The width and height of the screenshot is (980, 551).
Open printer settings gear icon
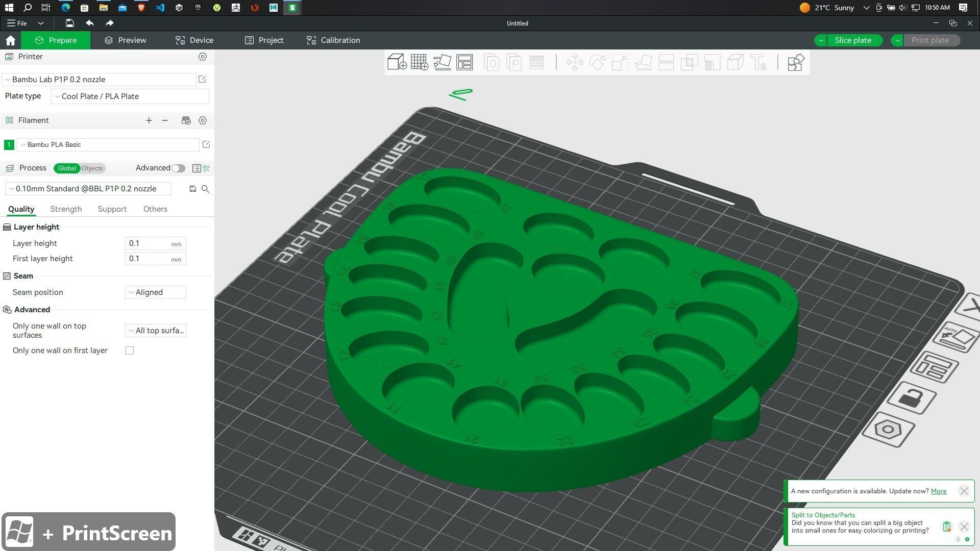click(203, 57)
